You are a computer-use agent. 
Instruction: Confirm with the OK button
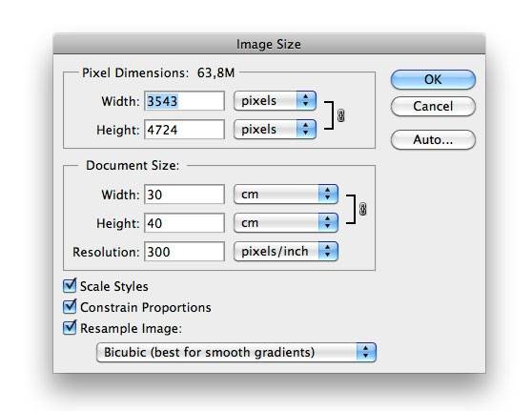(x=433, y=79)
